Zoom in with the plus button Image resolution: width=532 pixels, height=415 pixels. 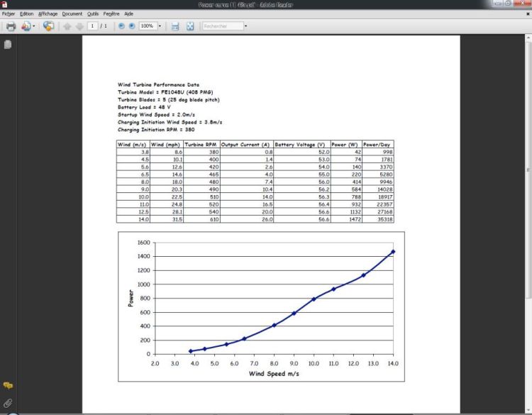coord(131,26)
